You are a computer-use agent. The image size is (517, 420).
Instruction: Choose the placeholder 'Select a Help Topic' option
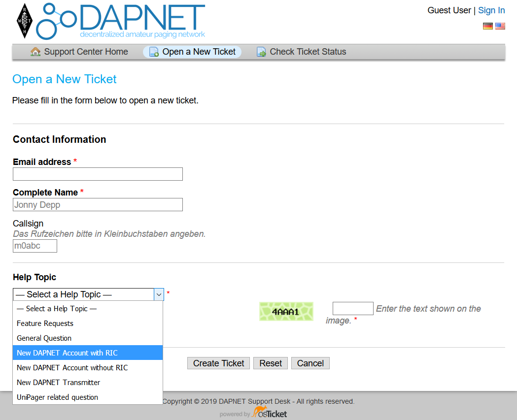tap(88, 309)
